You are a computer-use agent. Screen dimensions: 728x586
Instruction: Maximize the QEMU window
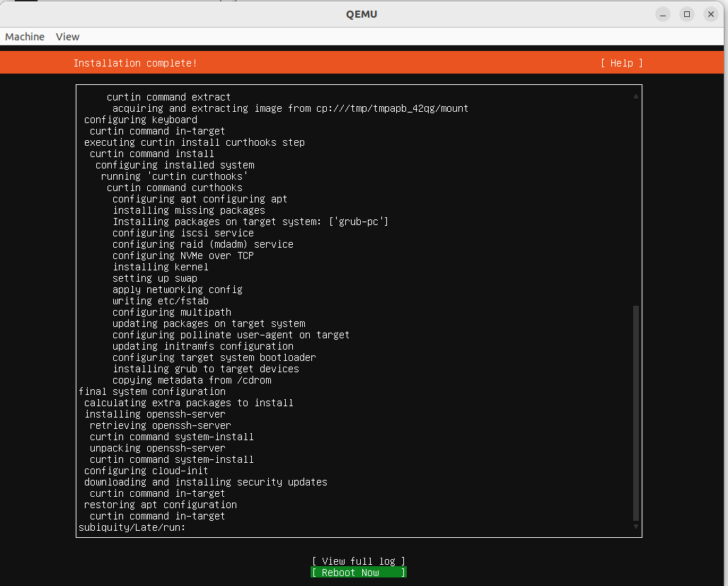pos(687,13)
